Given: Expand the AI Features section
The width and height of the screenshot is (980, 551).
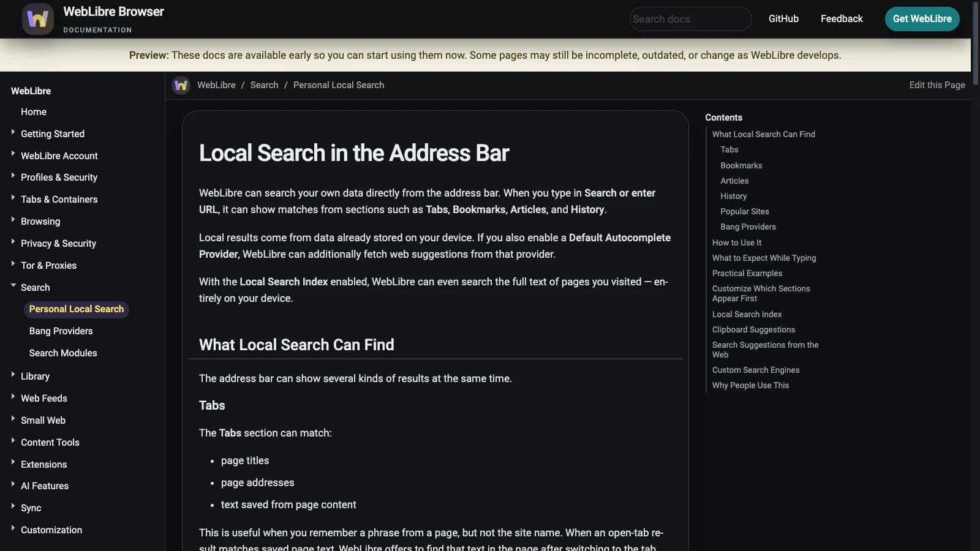Looking at the screenshot, I should point(13,484).
